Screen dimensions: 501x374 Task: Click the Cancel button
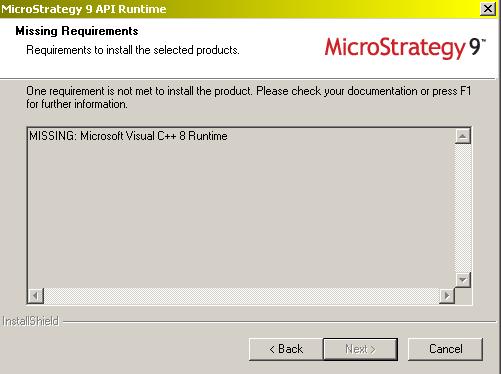445,349
